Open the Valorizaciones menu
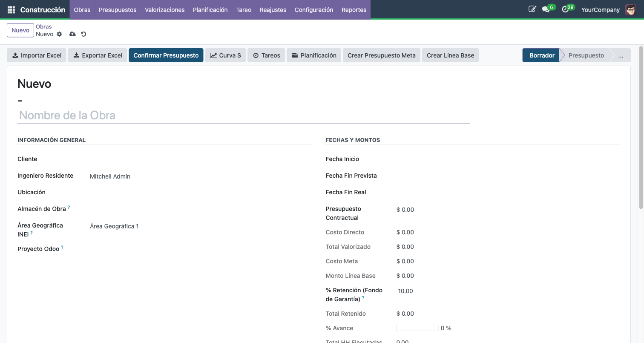 [x=164, y=9]
